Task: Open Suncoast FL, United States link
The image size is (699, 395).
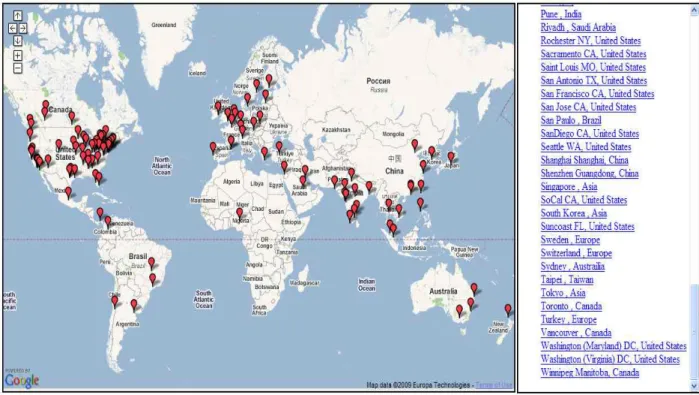Action: coord(588,226)
